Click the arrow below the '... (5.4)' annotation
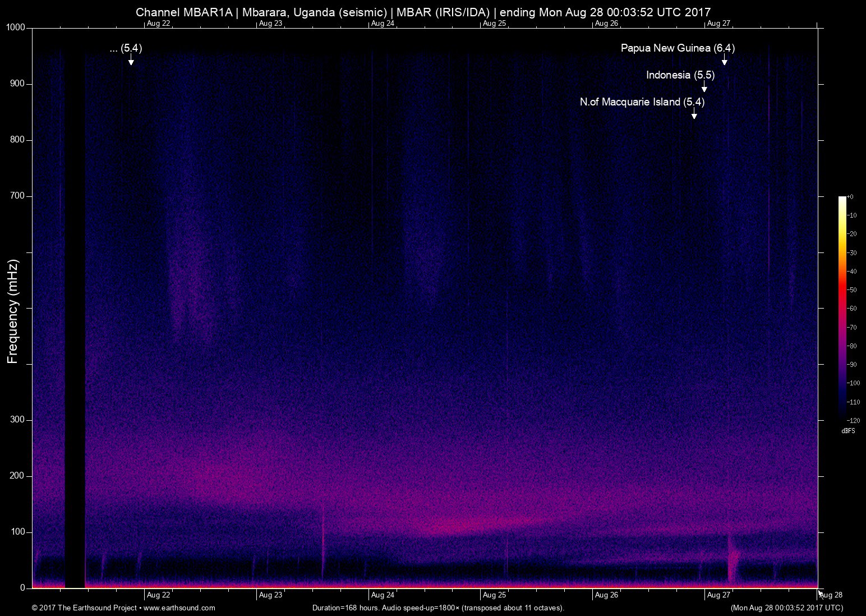866x616 pixels. click(131, 59)
